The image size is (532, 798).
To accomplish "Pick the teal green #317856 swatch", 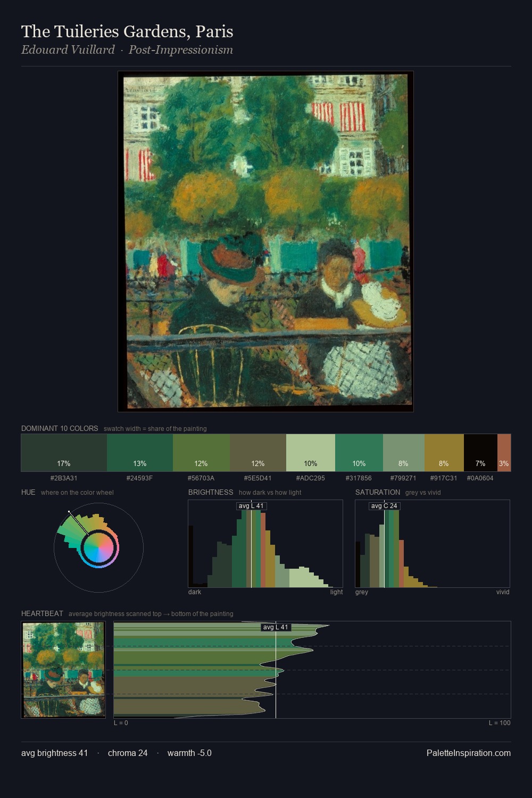I will click(359, 453).
